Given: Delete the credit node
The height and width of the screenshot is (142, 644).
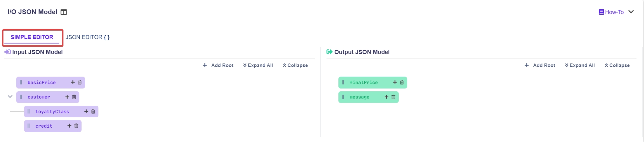Looking at the screenshot, I should 76,126.
